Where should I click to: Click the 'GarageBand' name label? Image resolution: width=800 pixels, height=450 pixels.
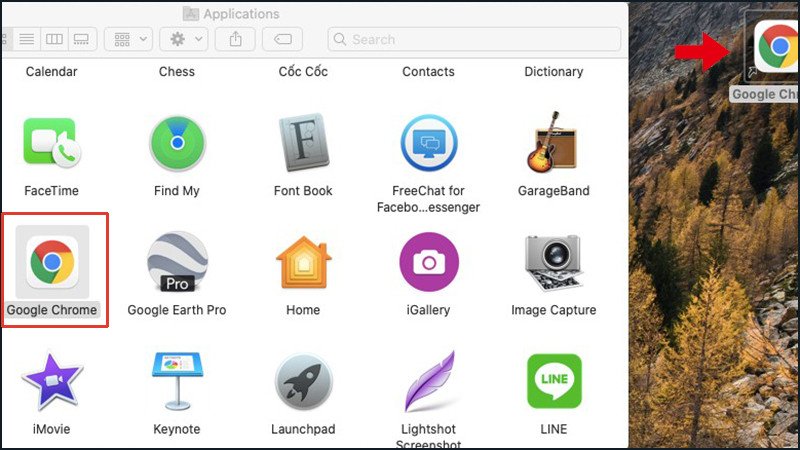[x=554, y=191]
